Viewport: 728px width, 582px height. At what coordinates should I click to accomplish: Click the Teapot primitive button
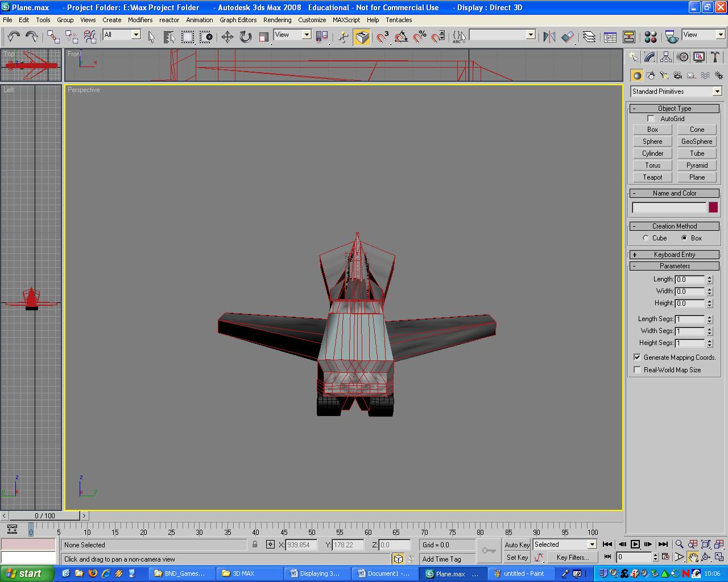click(x=652, y=177)
